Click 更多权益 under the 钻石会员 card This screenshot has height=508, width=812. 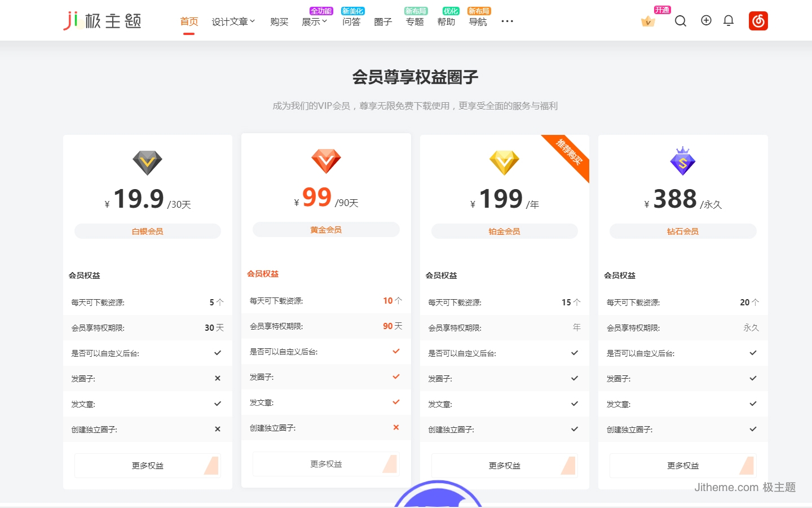683,466
